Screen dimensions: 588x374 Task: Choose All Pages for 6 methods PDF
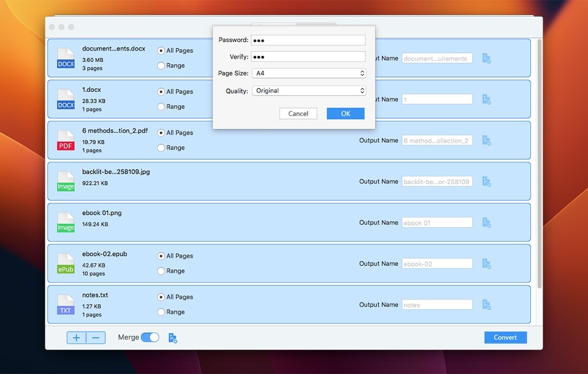161,133
